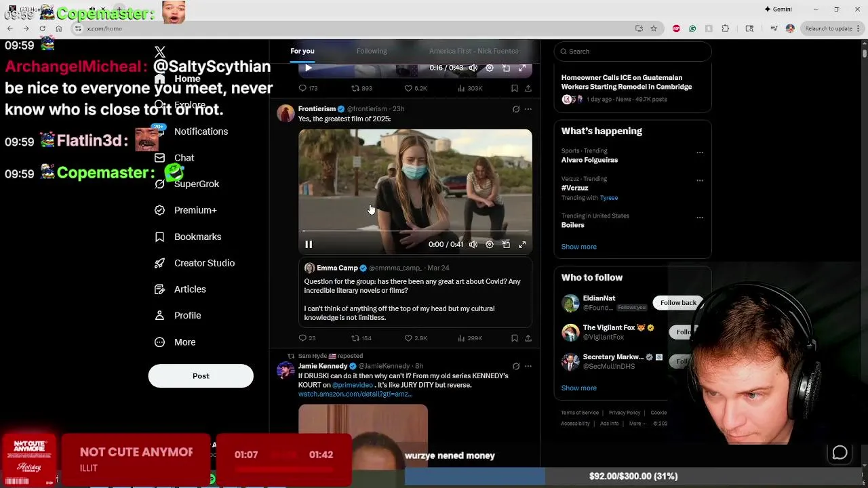Open Notifications in the sidebar

[x=201, y=131]
